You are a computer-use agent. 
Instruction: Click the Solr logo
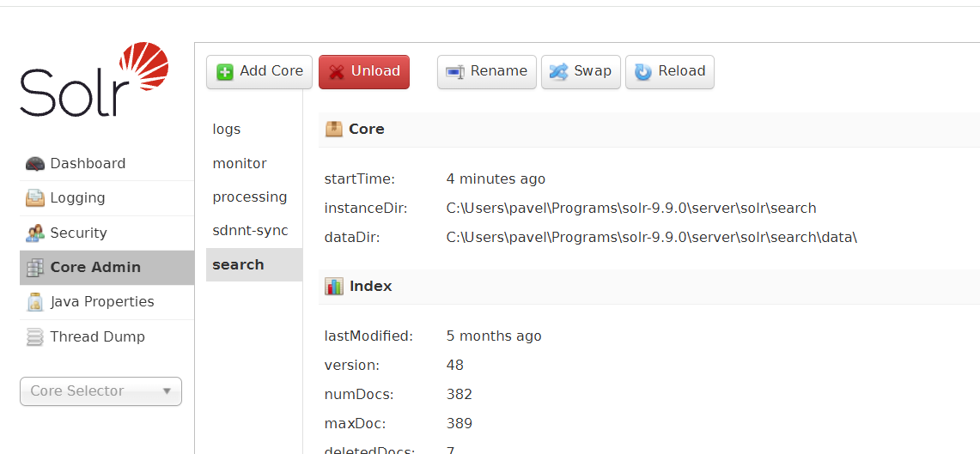point(94,79)
